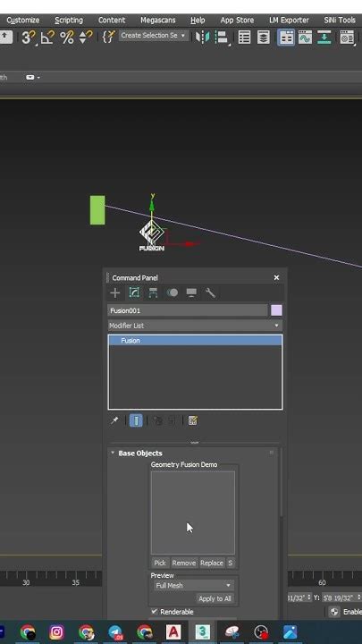Click Remove Modifier trash icon
The width and height of the screenshot is (362, 644).
point(172,420)
